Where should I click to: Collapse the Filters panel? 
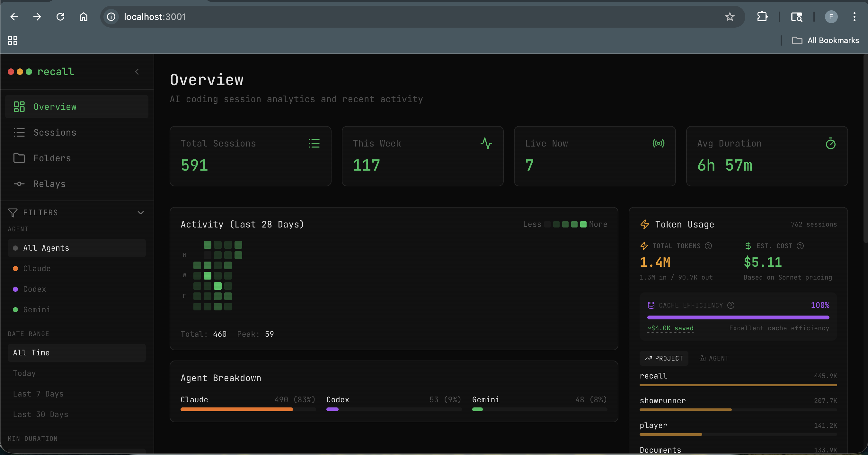click(141, 212)
